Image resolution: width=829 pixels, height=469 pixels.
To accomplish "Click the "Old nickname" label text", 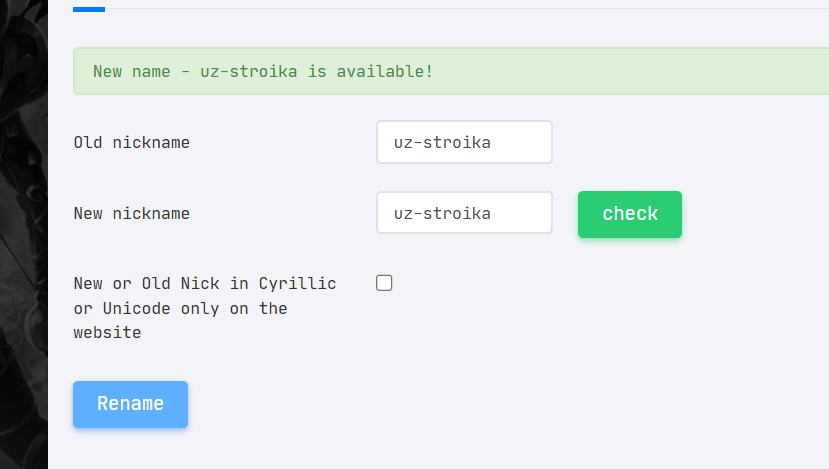I will coord(131,143).
